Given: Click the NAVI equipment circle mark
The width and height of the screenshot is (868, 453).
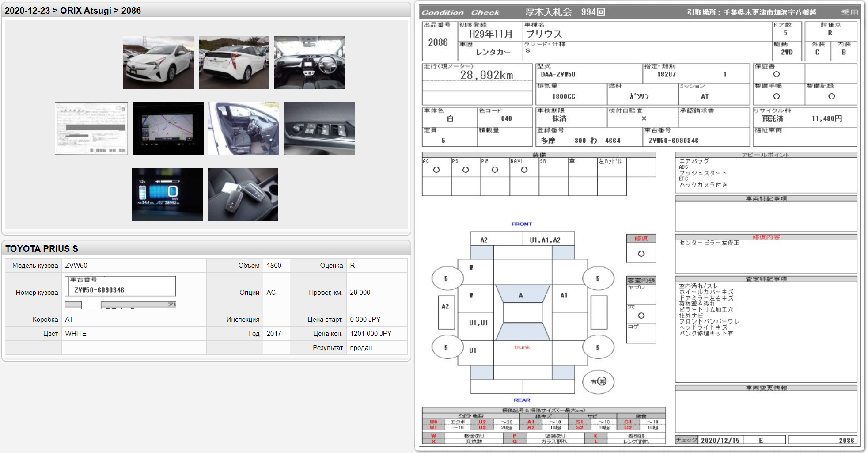Looking at the screenshot, I should tap(524, 170).
